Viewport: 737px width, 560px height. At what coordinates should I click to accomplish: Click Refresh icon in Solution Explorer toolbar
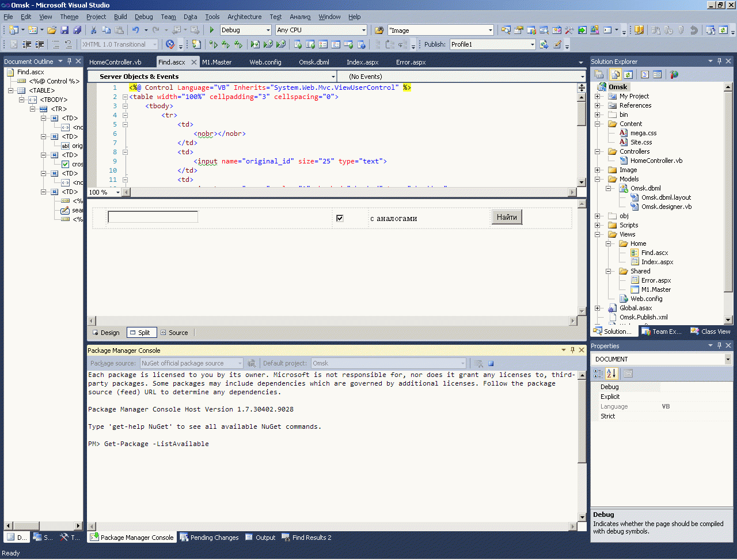click(x=628, y=74)
